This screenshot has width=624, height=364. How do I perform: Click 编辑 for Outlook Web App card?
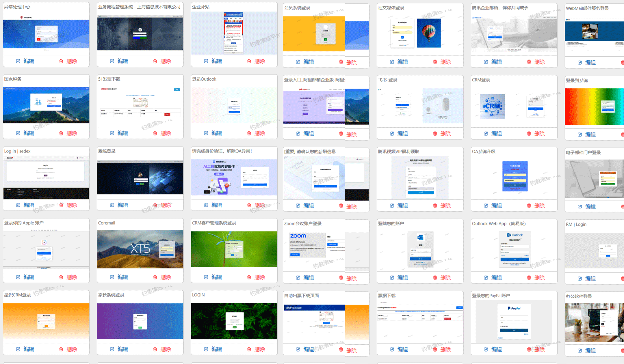tap(496, 278)
